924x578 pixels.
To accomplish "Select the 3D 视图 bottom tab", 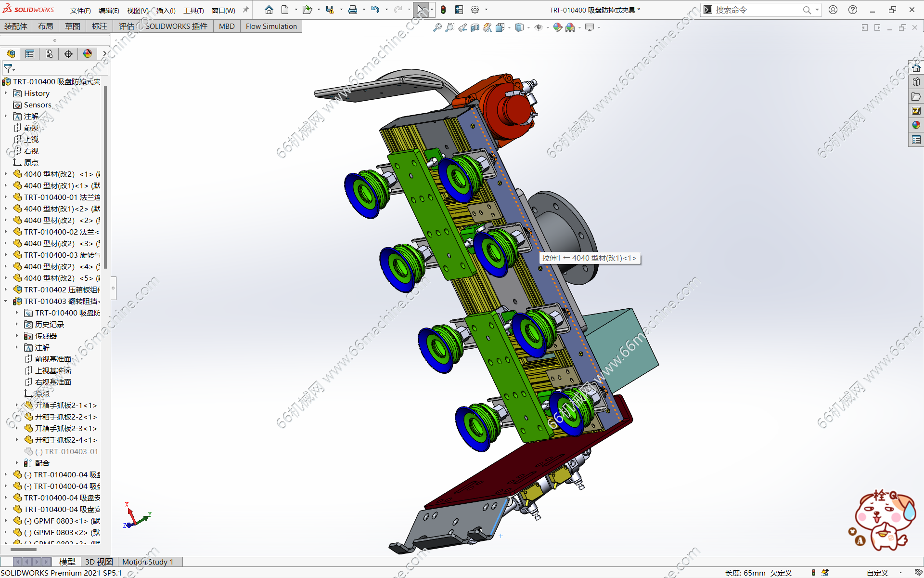I will (x=99, y=562).
